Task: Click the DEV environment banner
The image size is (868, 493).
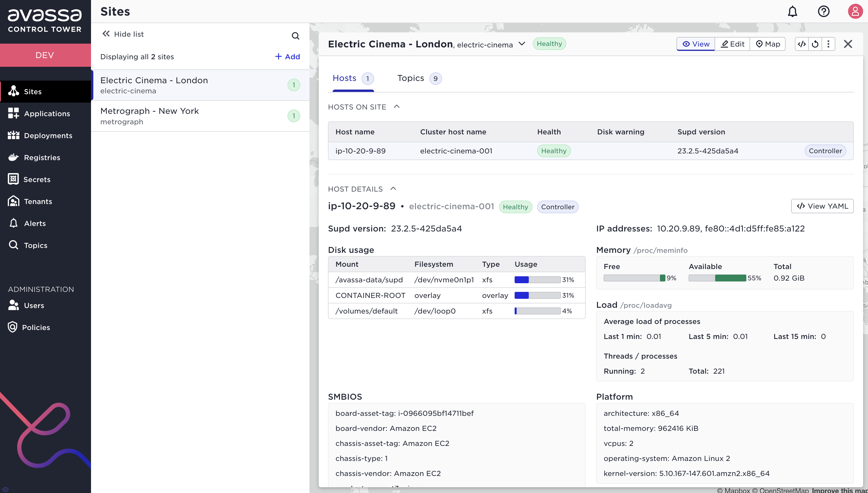Action: tap(45, 55)
